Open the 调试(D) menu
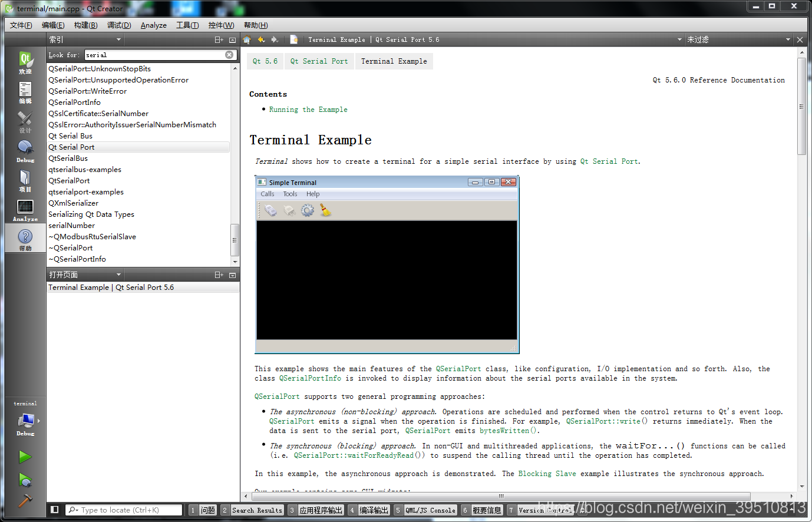Screen dimensions: 812x522 click(119, 25)
